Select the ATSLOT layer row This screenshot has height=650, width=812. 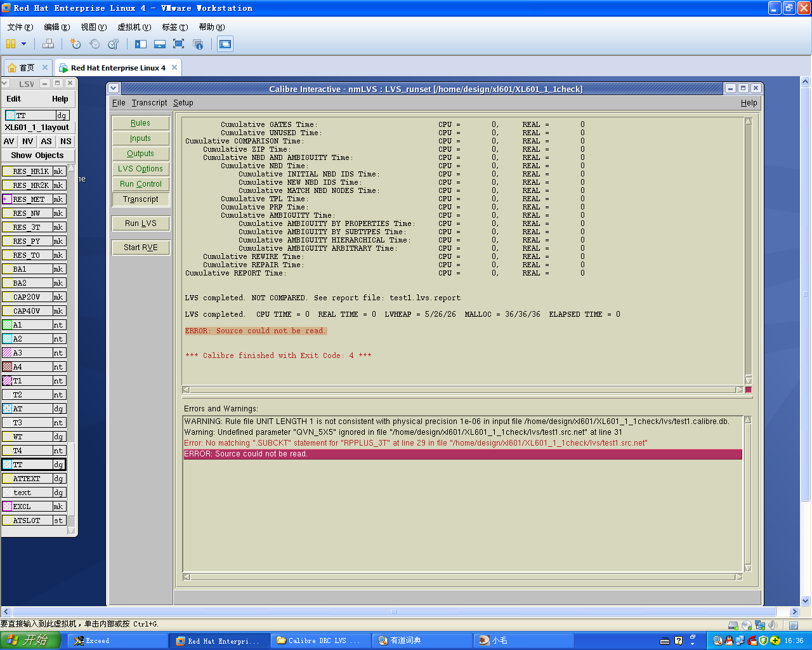tap(34, 521)
